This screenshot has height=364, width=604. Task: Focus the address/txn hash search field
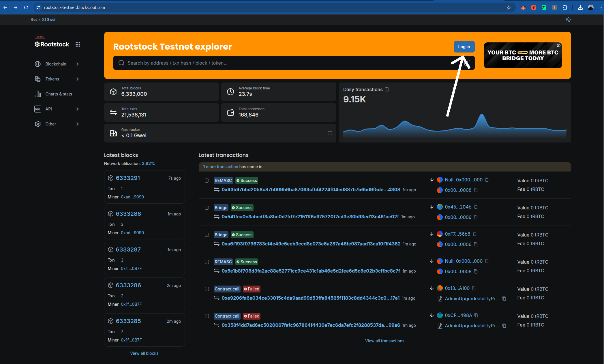coord(286,63)
